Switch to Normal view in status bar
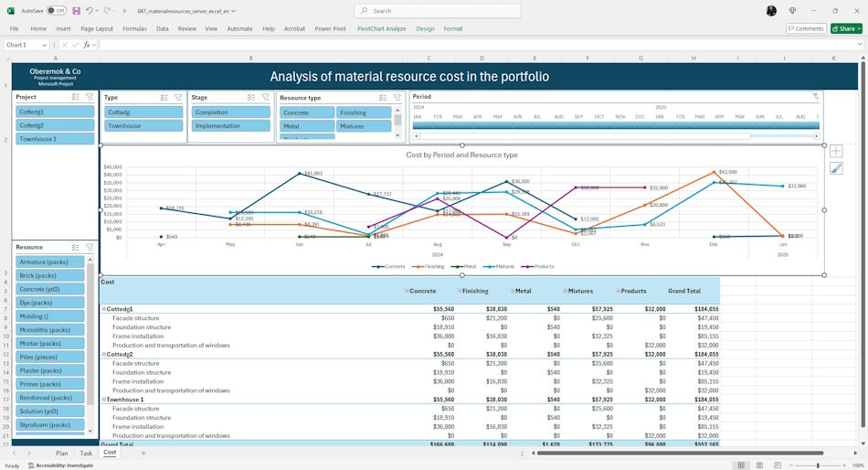This screenshot has height=470, width=868. click(741, 465)
